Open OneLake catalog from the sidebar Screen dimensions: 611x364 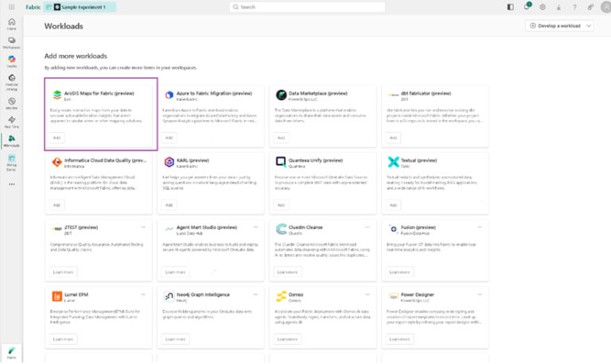click(x=11, y=80)
